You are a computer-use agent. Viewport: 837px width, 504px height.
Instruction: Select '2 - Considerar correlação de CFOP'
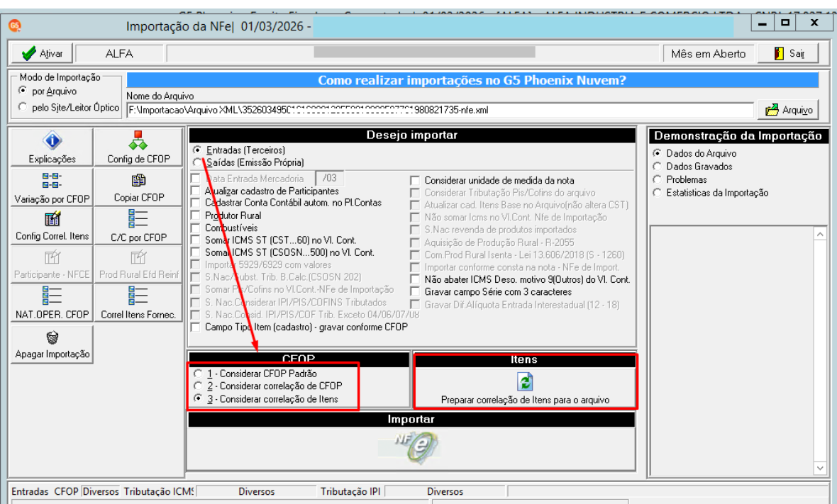coord(198,386)
